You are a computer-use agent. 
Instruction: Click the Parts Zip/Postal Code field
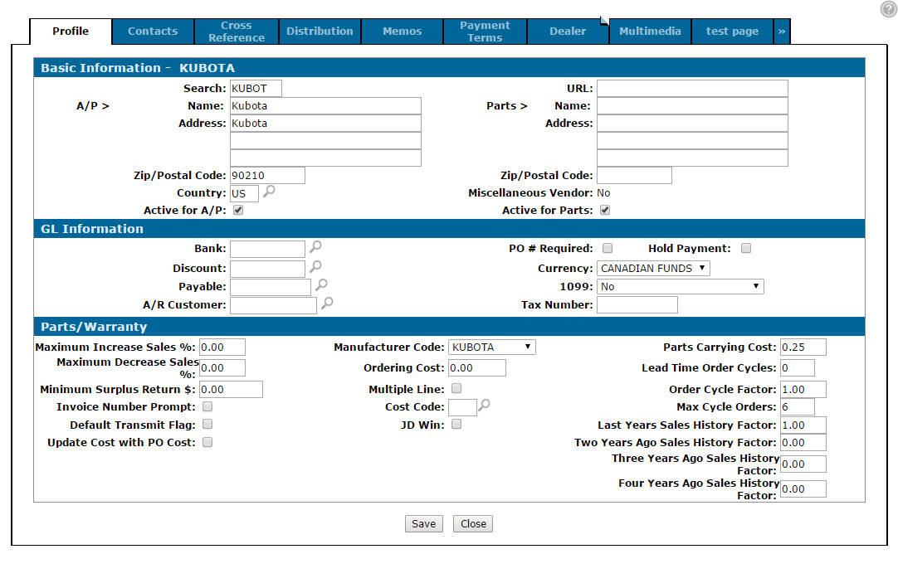[635, 175]
